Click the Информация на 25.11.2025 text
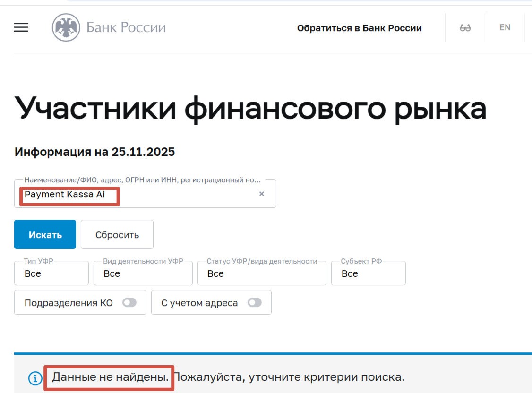Viewport: 532px width, 393px height. pyautogui.click(x=94, y=152)
